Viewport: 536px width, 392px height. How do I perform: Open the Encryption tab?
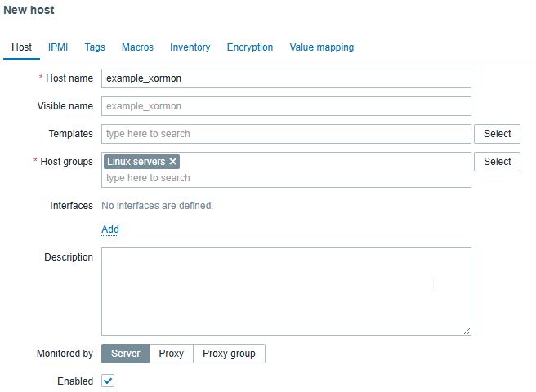249,47
